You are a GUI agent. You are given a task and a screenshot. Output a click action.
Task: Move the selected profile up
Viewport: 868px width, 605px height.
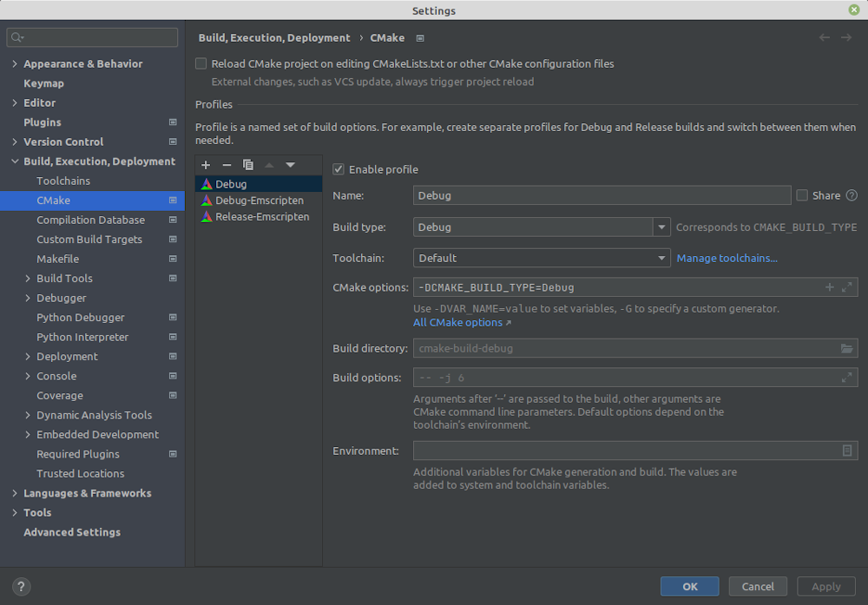tap(269, 165)
